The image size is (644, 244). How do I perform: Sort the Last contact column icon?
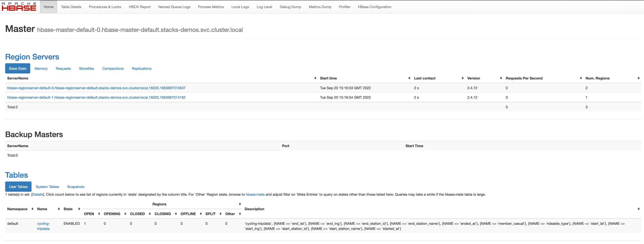(462, 78)
